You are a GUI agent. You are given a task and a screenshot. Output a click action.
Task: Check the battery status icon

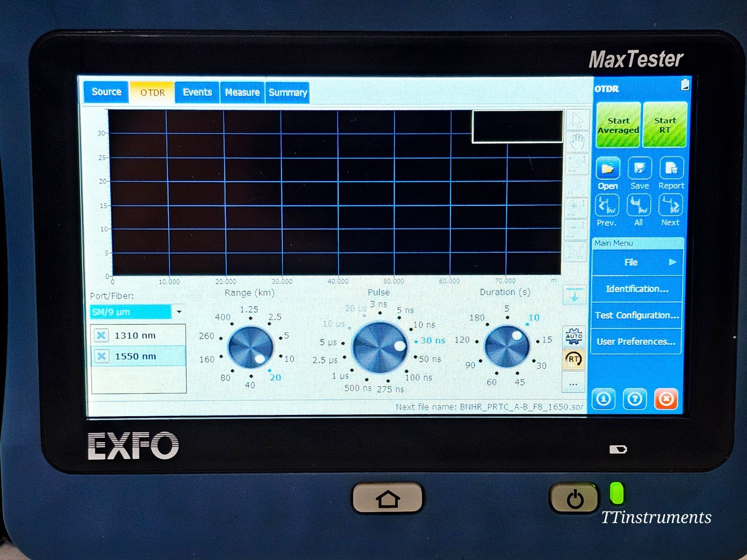[685, 84]
